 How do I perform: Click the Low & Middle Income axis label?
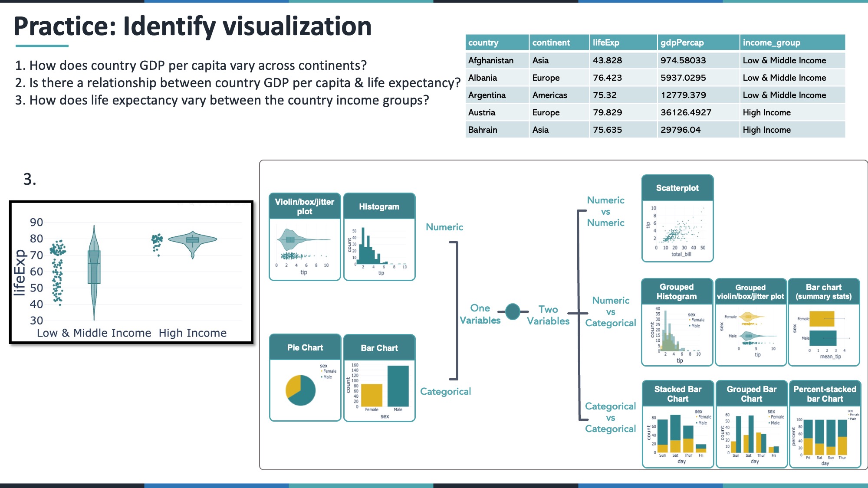coord(94,333)
